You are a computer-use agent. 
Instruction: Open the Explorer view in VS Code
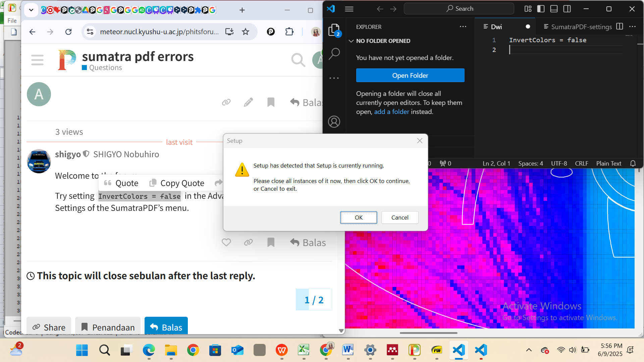pos(334,30)
